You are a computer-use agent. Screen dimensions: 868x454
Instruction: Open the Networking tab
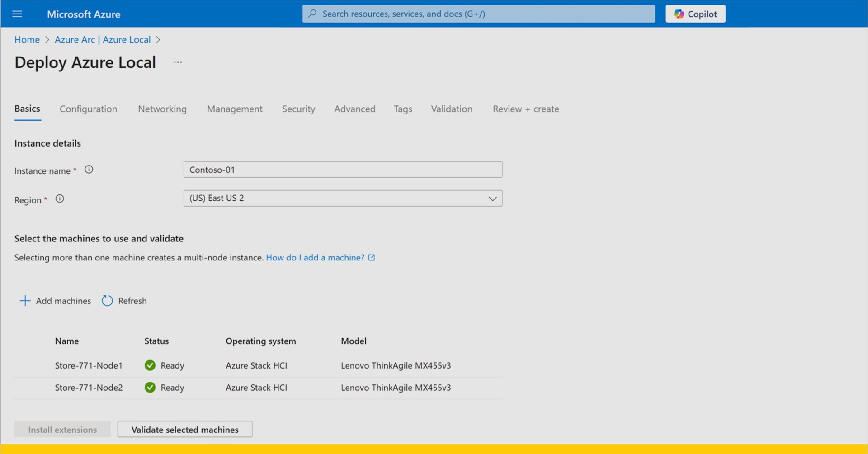(x=162, y=109)
